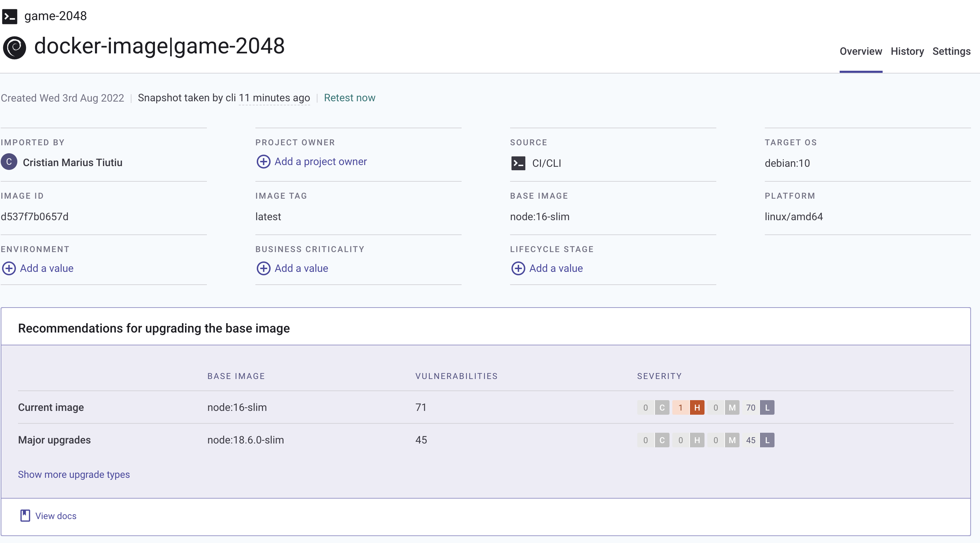Click the image ID d537f7b0657d

tap(35, 217)
